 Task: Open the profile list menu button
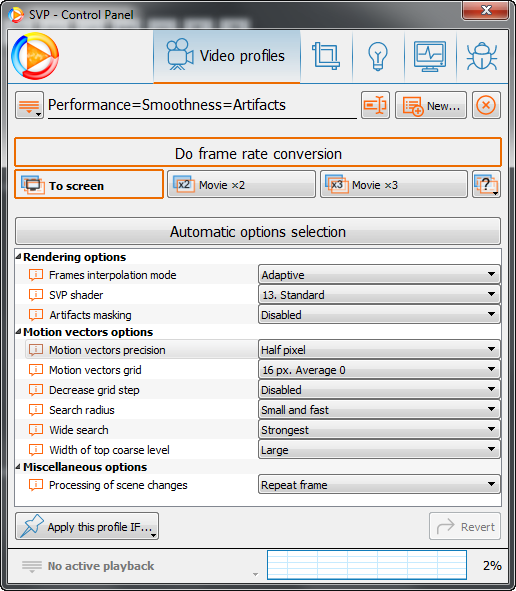29,105
